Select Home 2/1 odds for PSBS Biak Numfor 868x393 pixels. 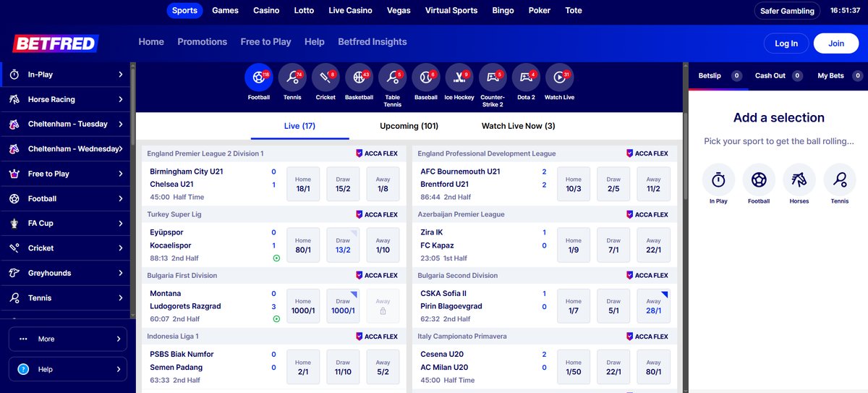[303, 367]
